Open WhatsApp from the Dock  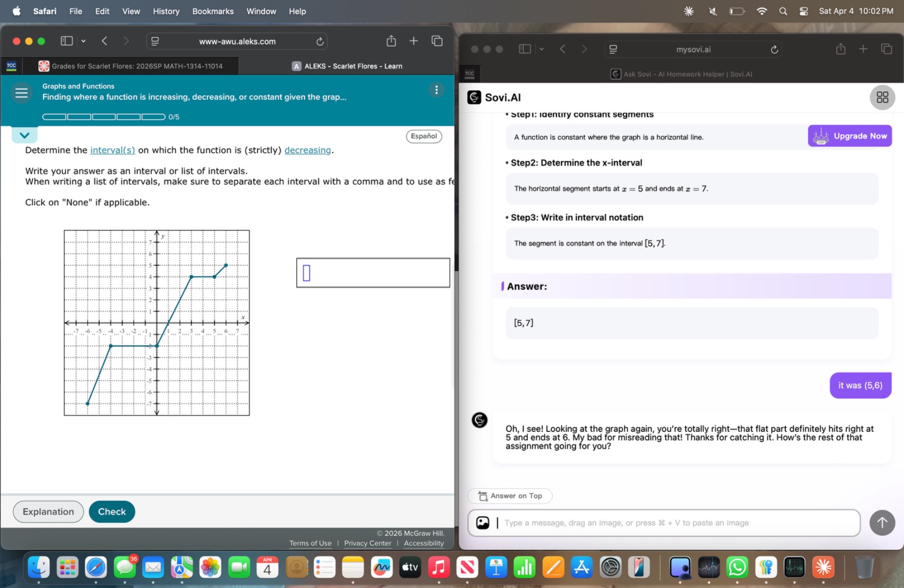(737, 568)
